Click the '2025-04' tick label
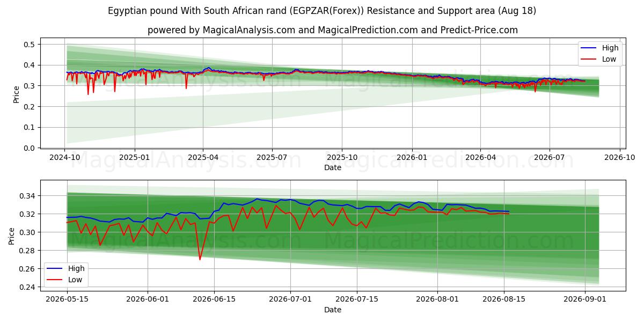 203,157
